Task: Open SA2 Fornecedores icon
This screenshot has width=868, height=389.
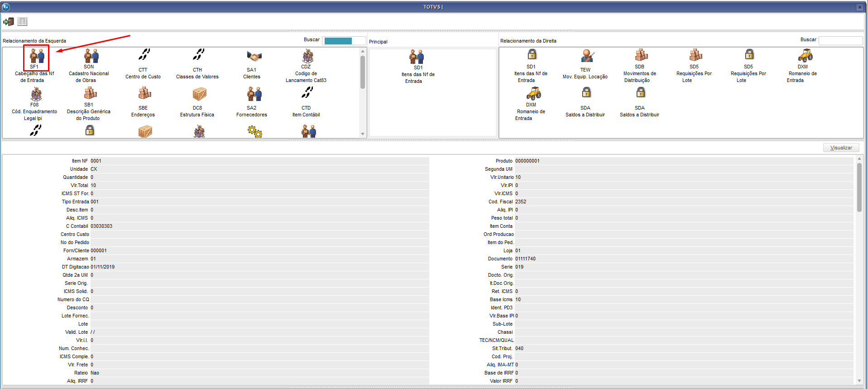Action: (x=254, y=94)
